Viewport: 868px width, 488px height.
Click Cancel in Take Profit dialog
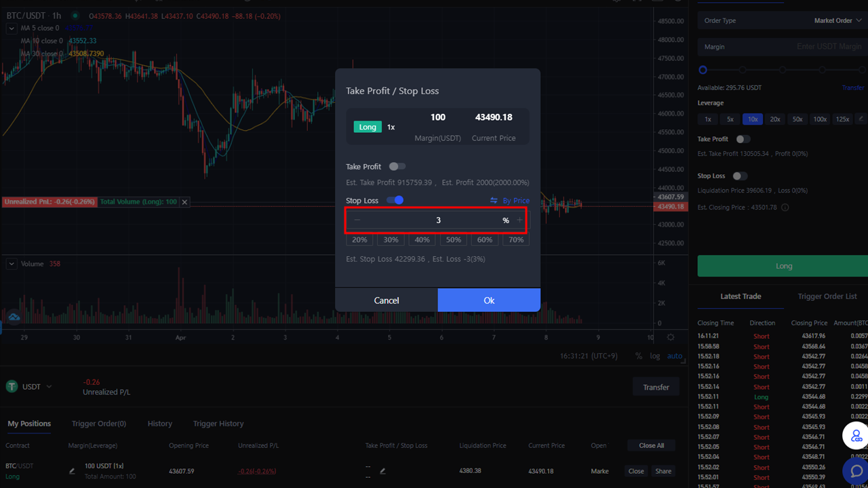tap(387, 300)
